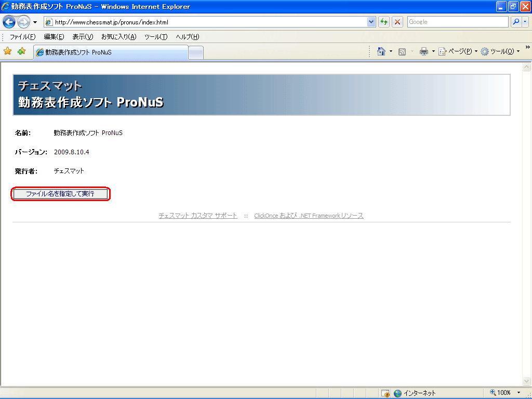Click the RSS feeds icon

(x=402, y=51)
